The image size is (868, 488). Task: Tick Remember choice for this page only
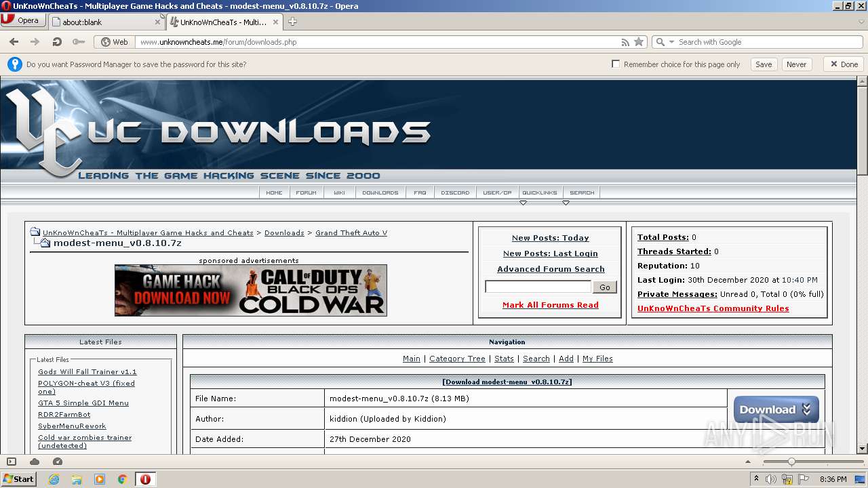pyautogui.click(x=616, y=64)
